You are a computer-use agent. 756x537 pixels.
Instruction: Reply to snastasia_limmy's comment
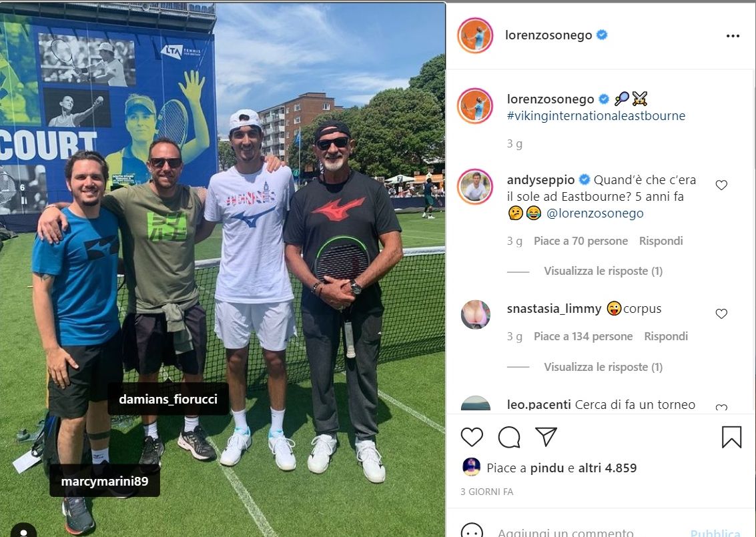click(x=666, y=336)
